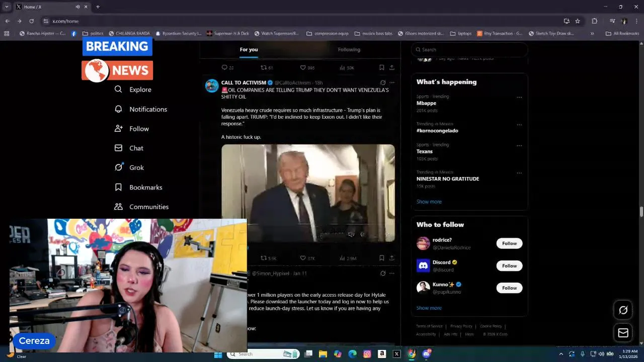Open the Mbappe trending topic
This screenshot has width=644, height=362.
point(426,103)
